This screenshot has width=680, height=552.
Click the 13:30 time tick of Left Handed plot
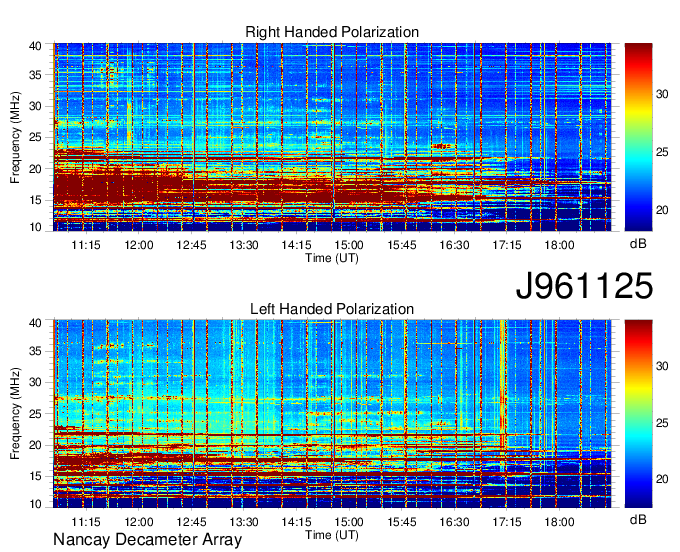[244, 522]
